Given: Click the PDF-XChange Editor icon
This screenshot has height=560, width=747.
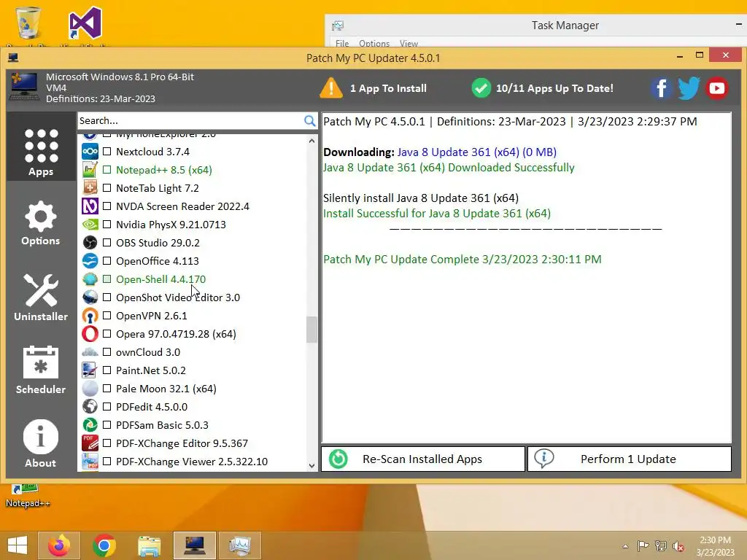Looking at the screenshot, I should [90, 443].
